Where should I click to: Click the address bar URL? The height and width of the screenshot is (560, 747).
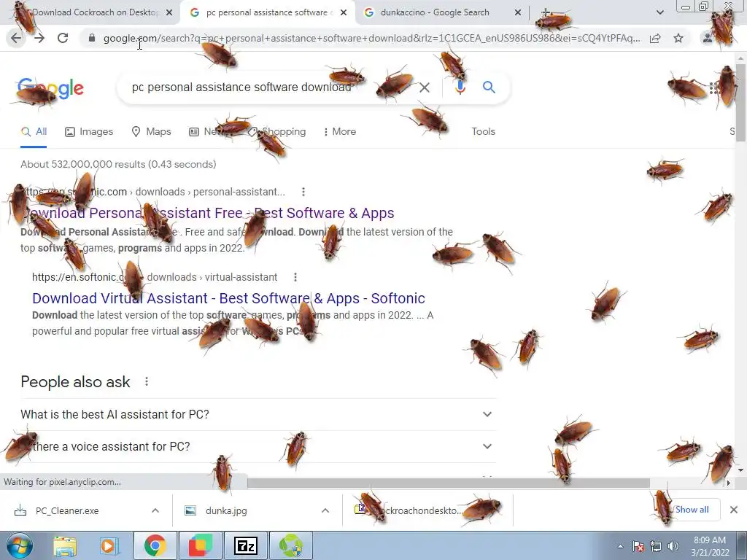(x=371, y=38)
